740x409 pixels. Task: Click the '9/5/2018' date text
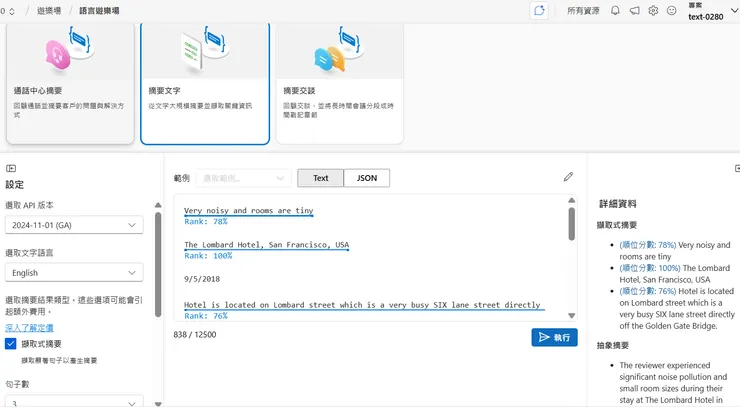point(202,279)
